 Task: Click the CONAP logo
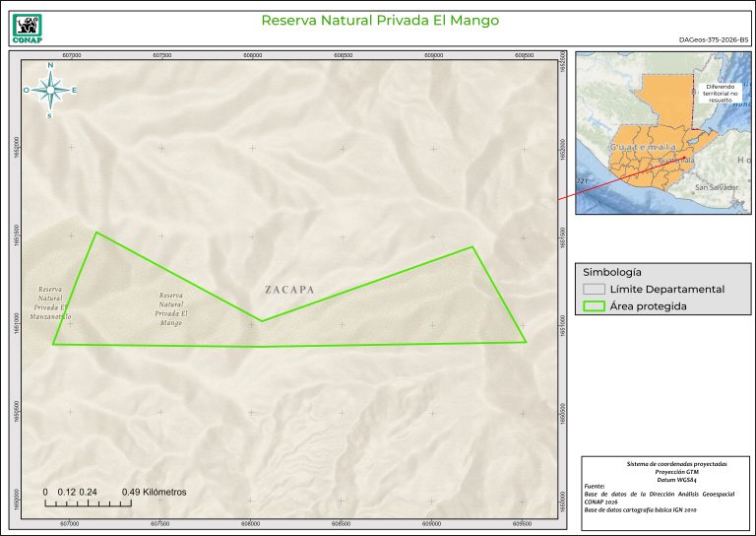coord(27,25)
